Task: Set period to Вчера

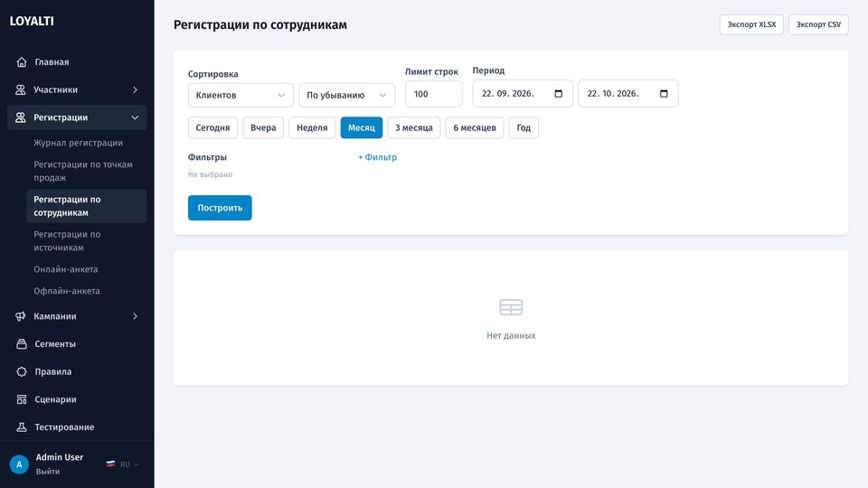Action: [x=263, y=127]
